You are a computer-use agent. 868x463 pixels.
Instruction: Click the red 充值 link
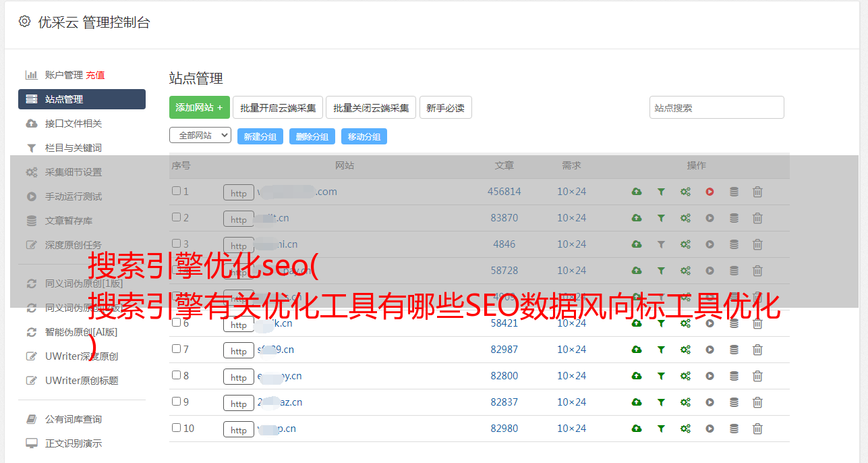pos(95,75)
